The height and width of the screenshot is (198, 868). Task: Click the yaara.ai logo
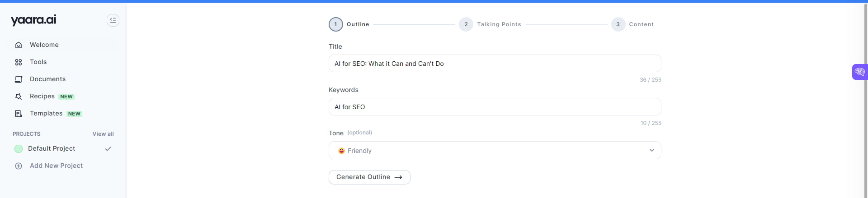(33, 20)
